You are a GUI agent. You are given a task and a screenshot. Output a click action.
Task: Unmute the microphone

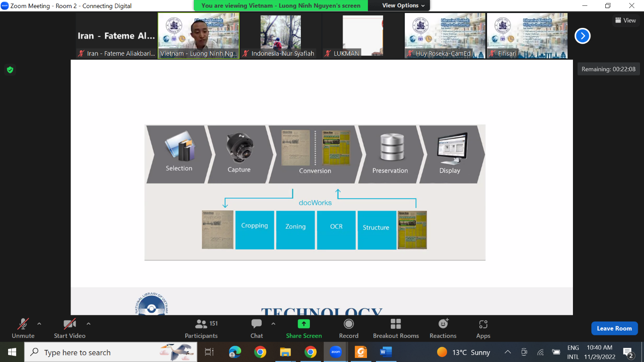pos(23,328)
